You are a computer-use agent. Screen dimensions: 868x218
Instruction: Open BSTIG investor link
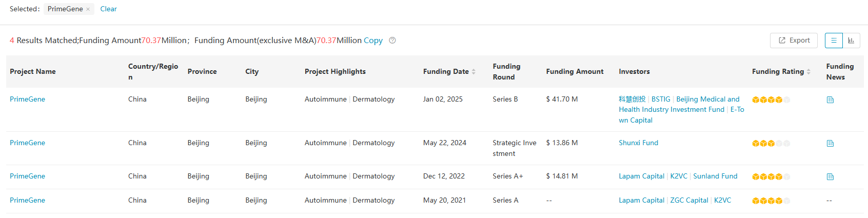click(661, 100)
